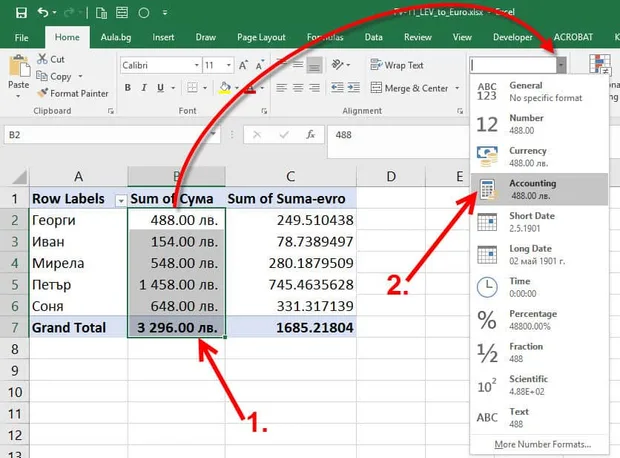
Task: Choose Time format option
Action: click(x=539, y=287)
